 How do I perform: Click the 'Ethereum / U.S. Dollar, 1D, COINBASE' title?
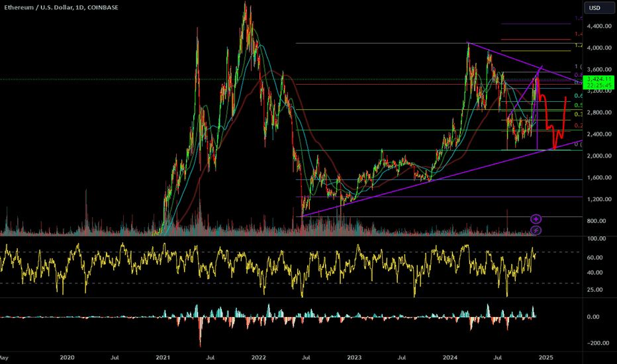click(61, 7)
